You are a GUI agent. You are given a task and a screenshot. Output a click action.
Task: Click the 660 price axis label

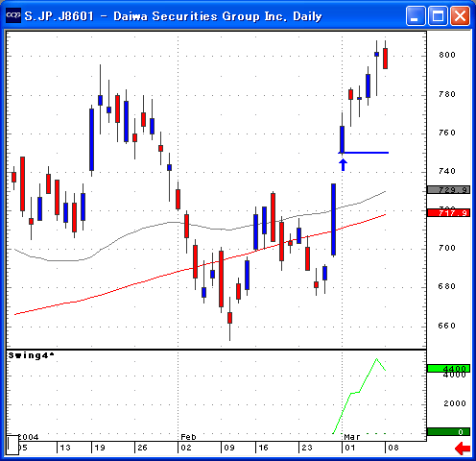[447, 326]
